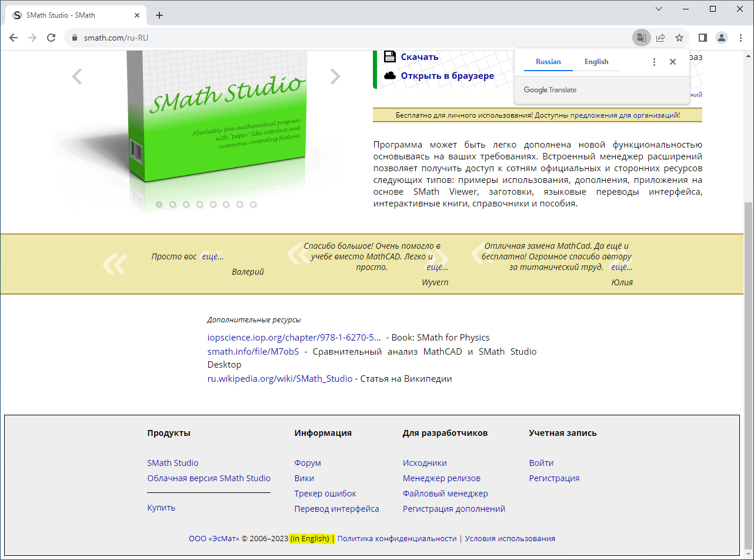Viewport: 754px width, 560px height.
Task: Click the Google Translate icon in address bar
Action: [642, 38]
